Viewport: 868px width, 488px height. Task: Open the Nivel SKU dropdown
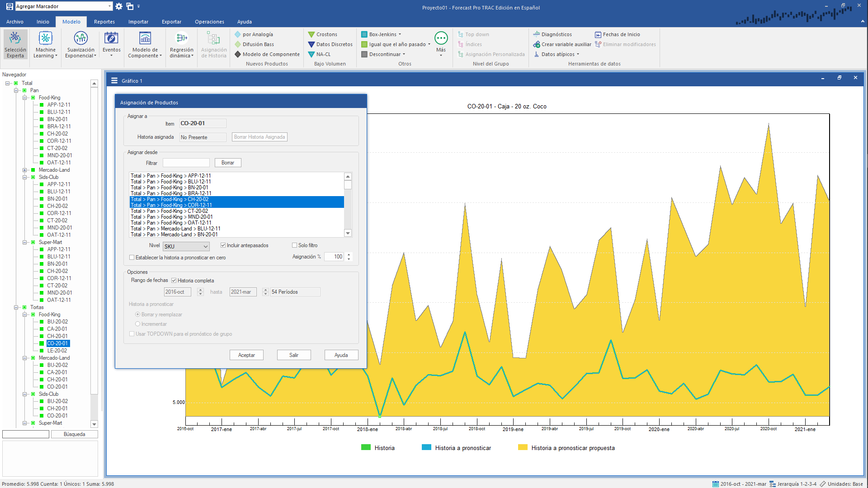coord(205,247)
